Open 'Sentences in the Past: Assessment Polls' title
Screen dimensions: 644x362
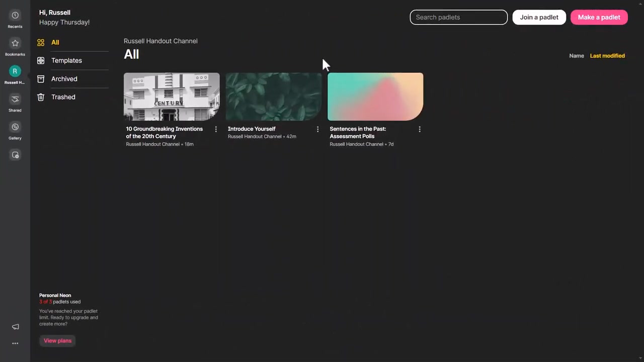click(x=358, y=133)
